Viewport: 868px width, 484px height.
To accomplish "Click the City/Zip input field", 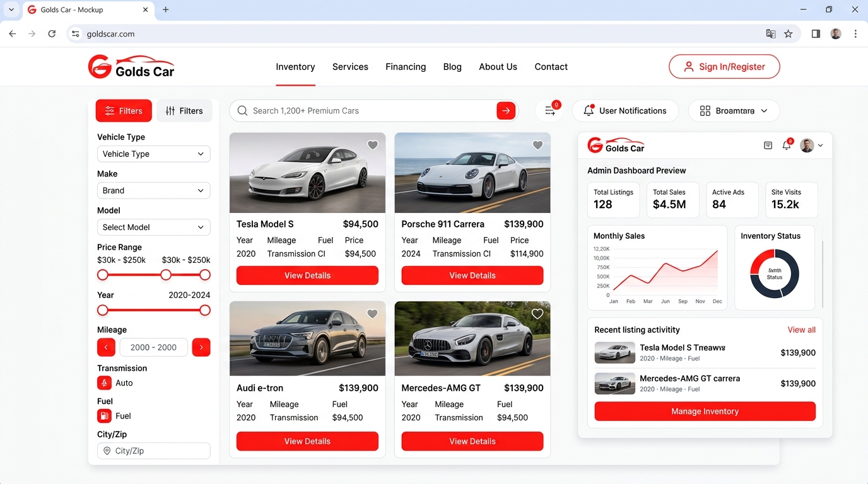I will (153, 451).
